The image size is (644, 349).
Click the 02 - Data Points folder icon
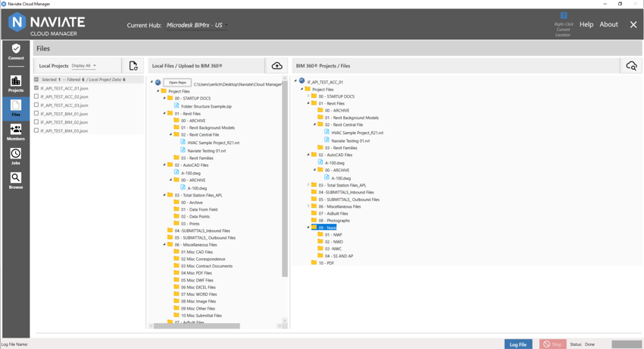(177, 215)
